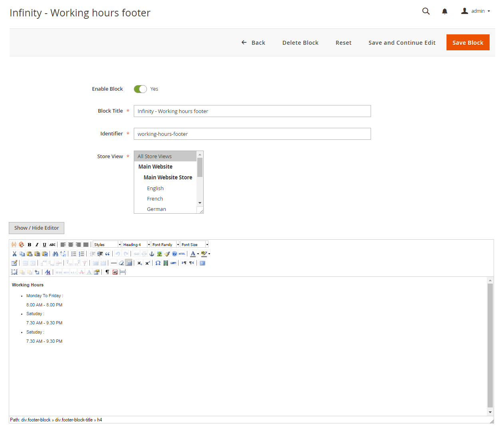The image size is (504, 427).
Task: Click 'Working Hours' heading in editor
Action: (x=28, y=285)
